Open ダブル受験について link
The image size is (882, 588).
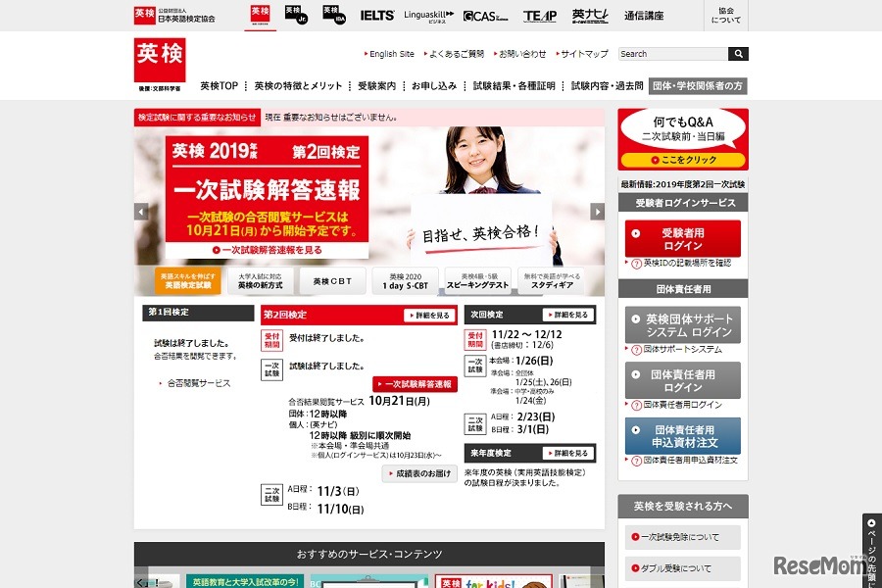[683, 568]
